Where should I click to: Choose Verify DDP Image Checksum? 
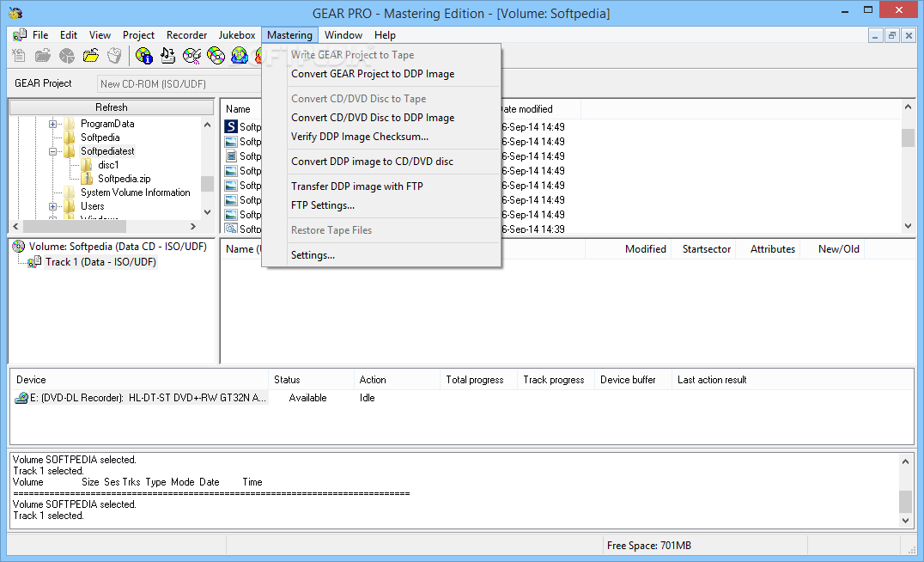[382, 137]
